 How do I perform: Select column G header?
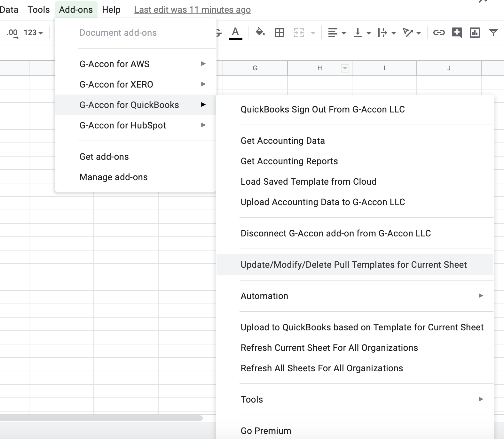pos(255,68)
